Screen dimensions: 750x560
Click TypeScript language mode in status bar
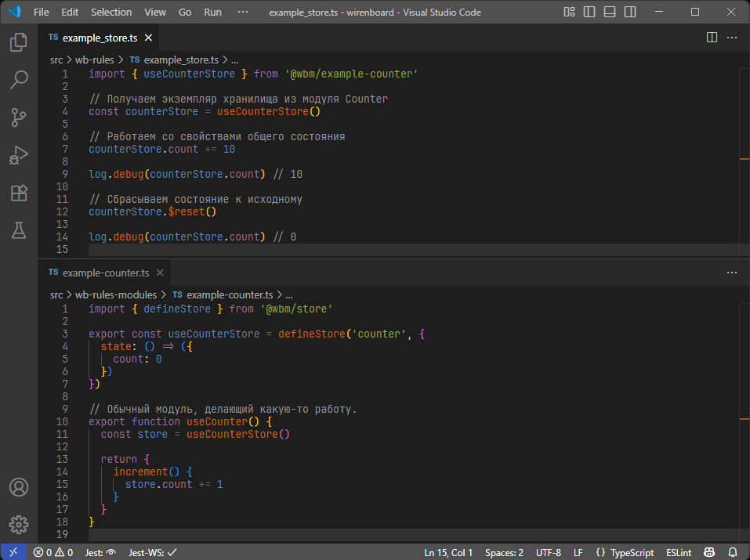click(x=632, y=552)
